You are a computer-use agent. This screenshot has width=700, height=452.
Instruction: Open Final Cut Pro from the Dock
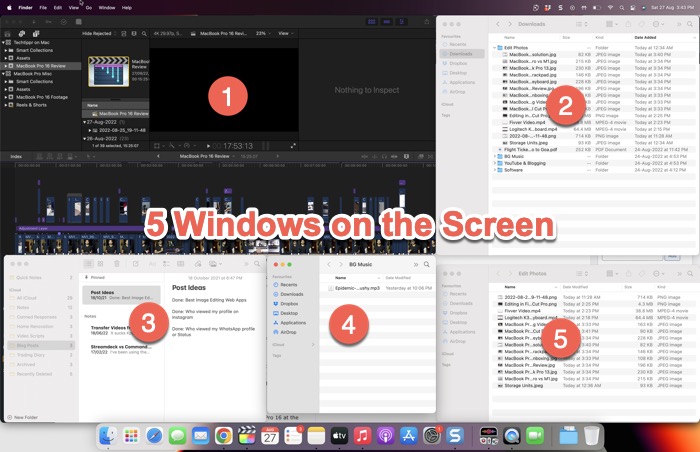coord(247,435)
